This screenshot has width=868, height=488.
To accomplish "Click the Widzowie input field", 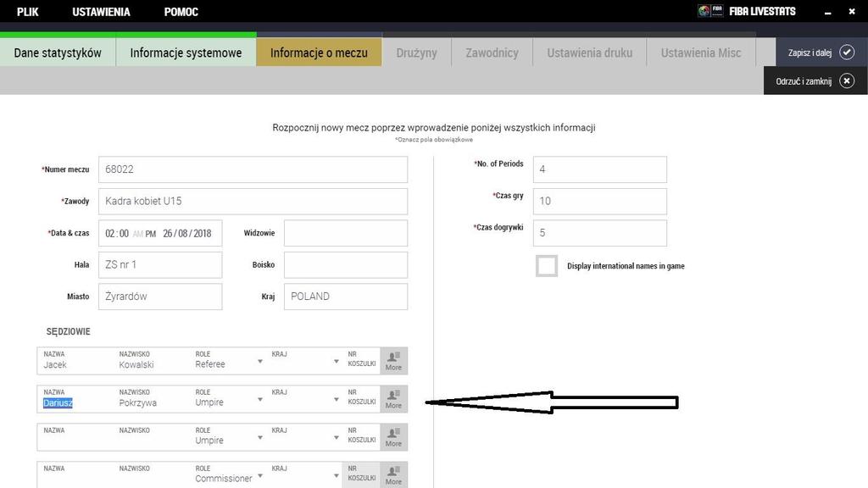I will [x=346, y=233].
